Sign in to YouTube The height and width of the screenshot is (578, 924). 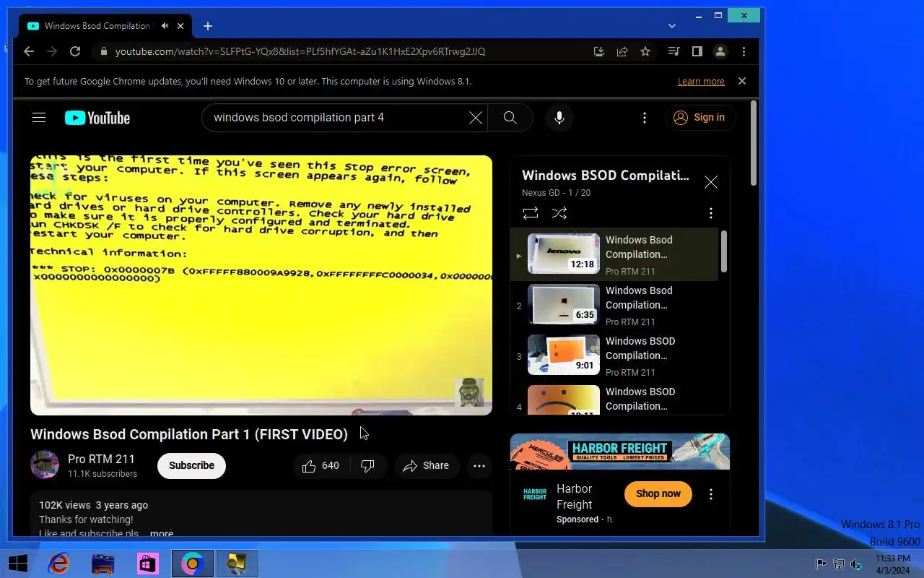[x=700, y=118]
